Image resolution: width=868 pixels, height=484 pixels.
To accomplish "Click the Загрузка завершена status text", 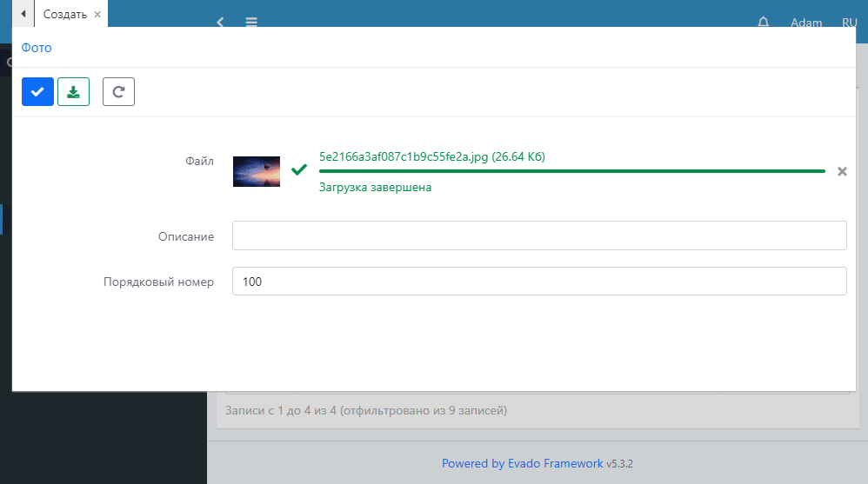I will point(376,187).
